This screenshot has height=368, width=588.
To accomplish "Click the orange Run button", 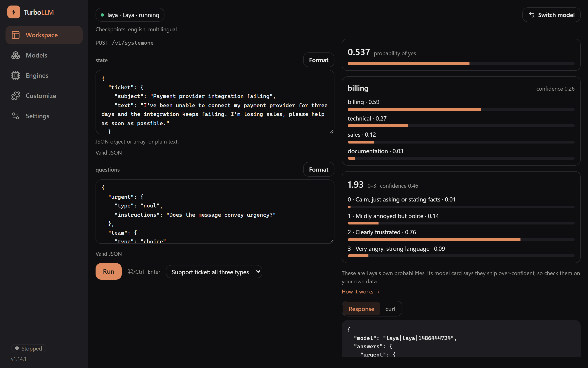I will pos(109,271).
